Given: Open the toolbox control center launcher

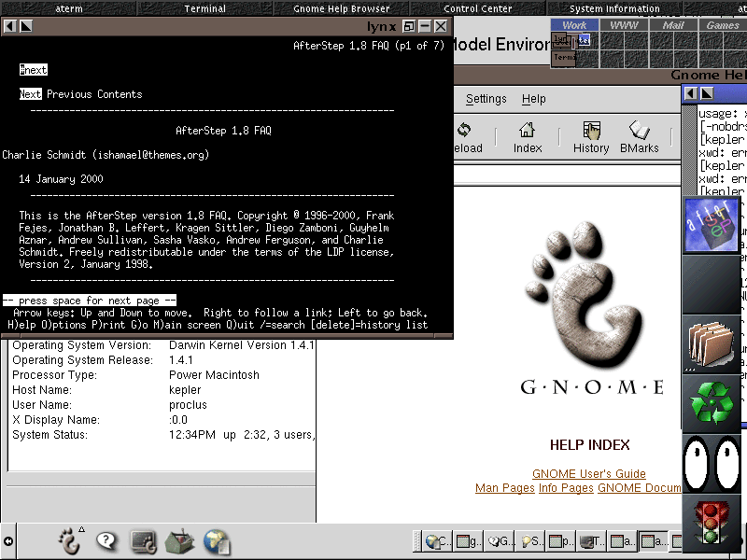Looking at the screenshot, I should pos(179,542).
